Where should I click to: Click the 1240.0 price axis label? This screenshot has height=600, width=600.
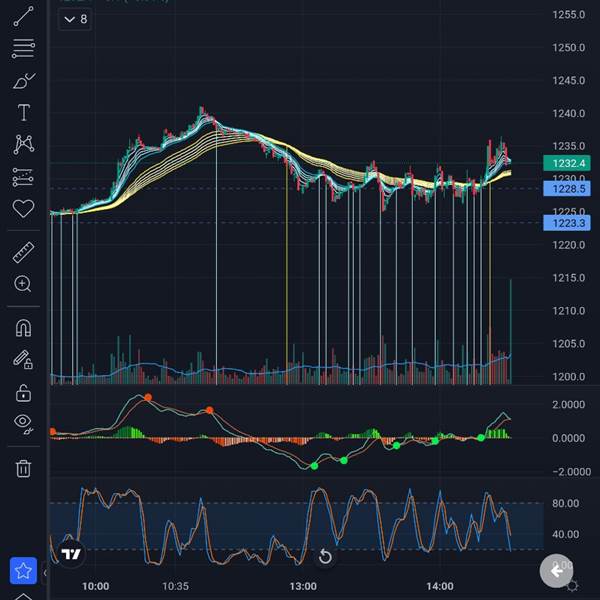coord(569,113)
